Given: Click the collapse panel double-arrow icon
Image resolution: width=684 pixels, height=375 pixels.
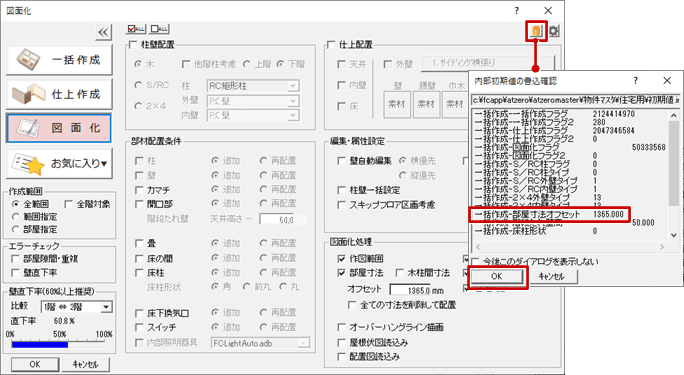Looking at the screenshot, I should tap(103, 32).
